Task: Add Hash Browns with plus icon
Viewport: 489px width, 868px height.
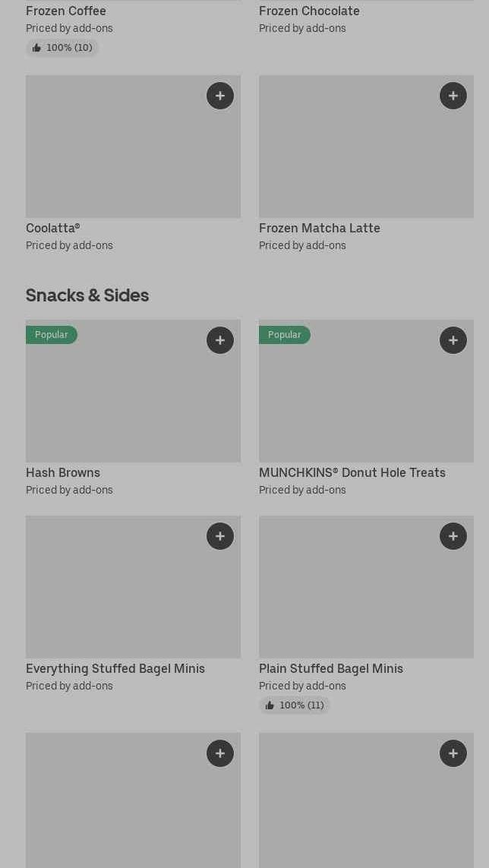Action: point(220,340)
